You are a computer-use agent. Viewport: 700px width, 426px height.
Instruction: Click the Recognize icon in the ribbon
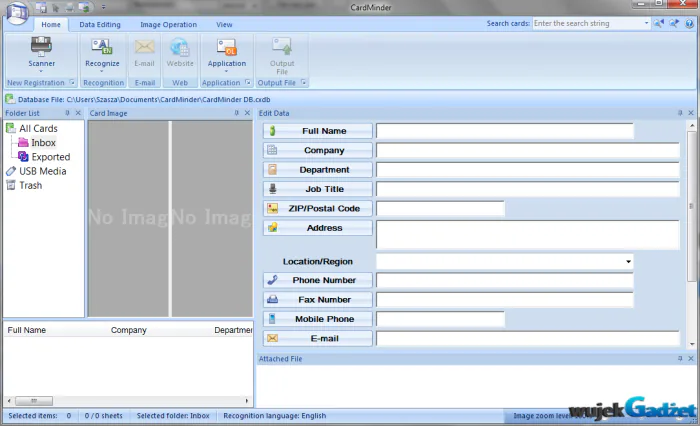(x=102, y=46)
